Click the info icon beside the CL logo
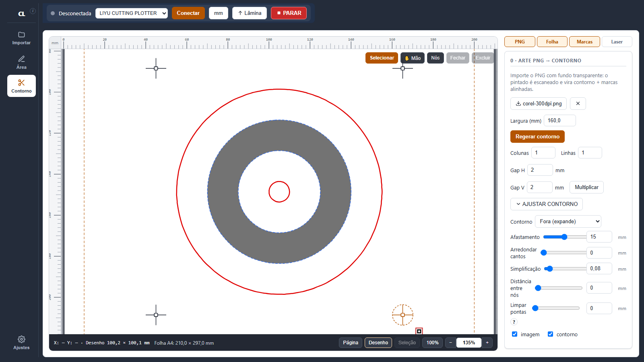The image size is (644, 362). tap(33, 11)
